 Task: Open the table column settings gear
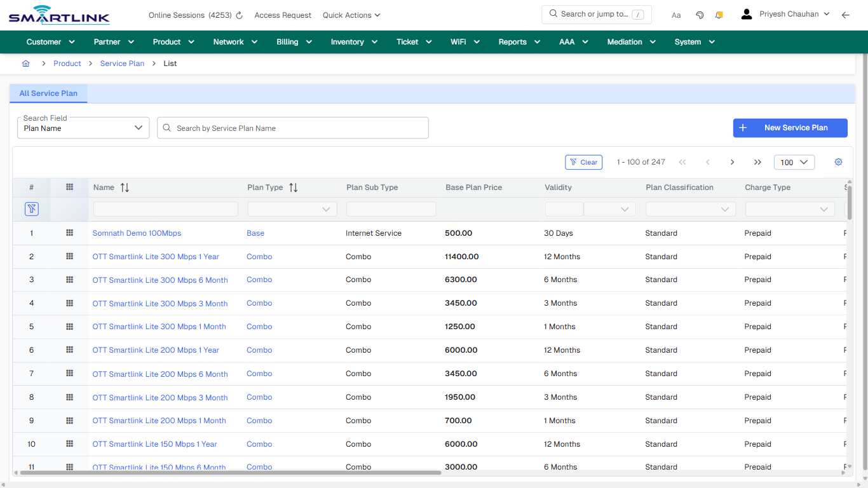tap(838, 162)
